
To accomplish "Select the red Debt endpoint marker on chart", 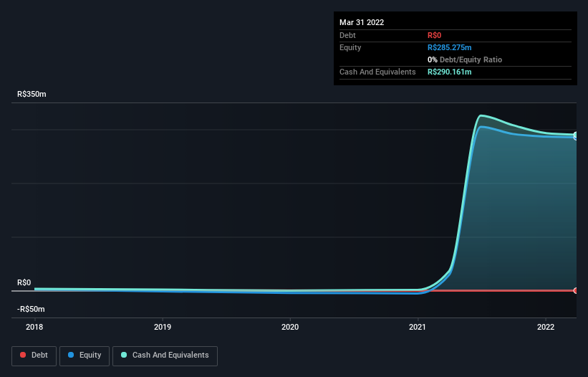I will 576,290.
